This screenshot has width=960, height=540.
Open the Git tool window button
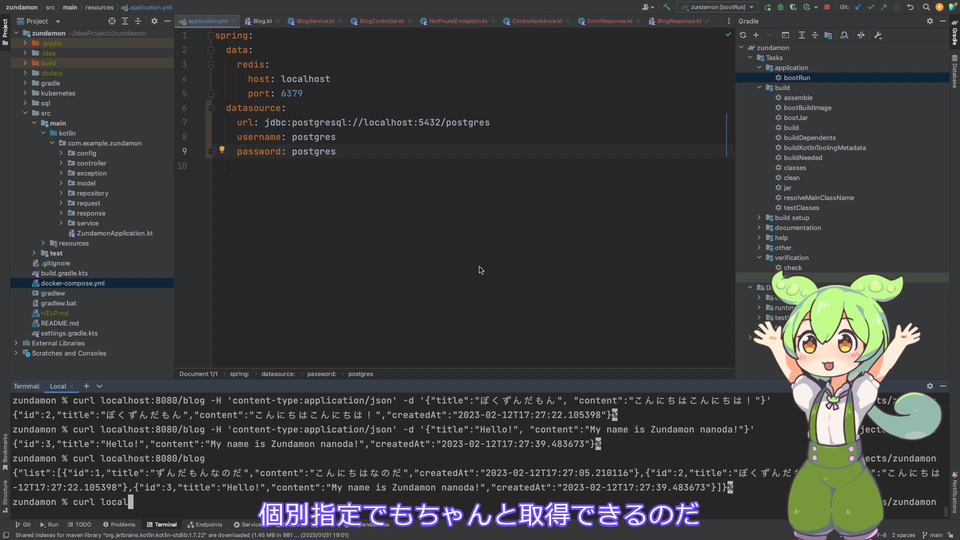[24, 525]
